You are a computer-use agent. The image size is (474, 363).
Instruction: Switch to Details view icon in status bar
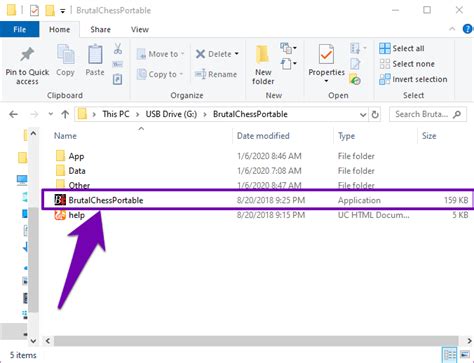450,355
